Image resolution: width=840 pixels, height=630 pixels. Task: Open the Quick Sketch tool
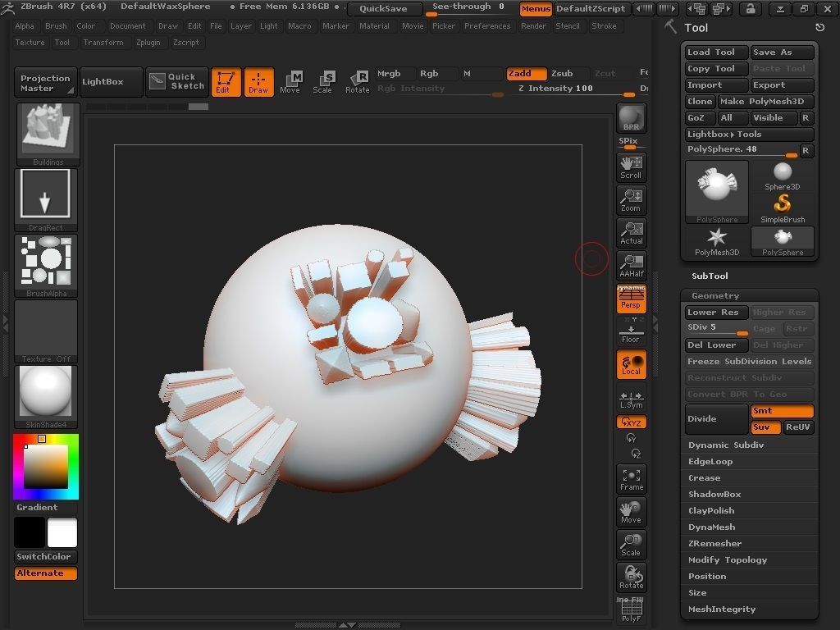click(177, 81)
